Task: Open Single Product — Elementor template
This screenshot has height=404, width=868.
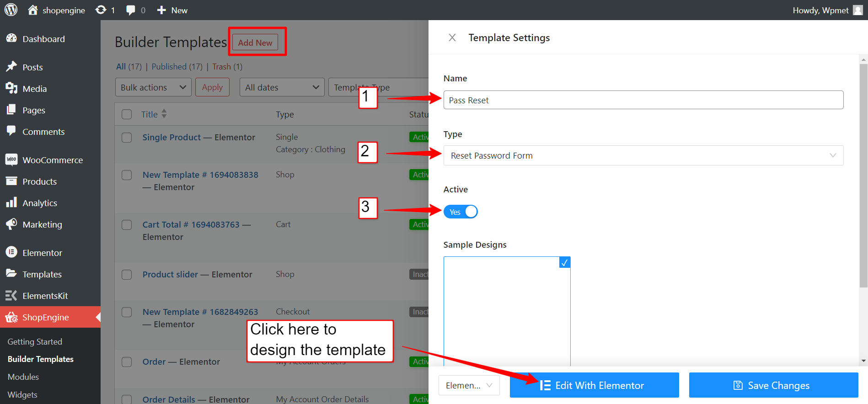Action: (x=198, y=137)
